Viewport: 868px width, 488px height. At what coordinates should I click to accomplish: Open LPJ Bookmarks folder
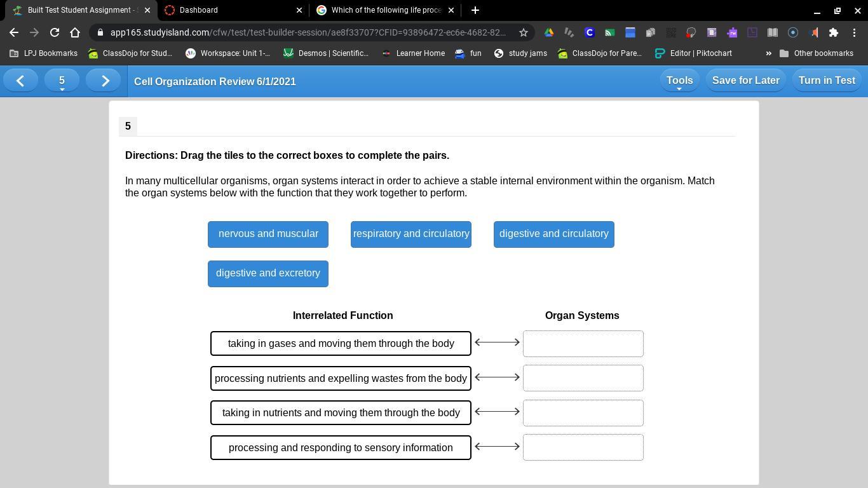44,53
